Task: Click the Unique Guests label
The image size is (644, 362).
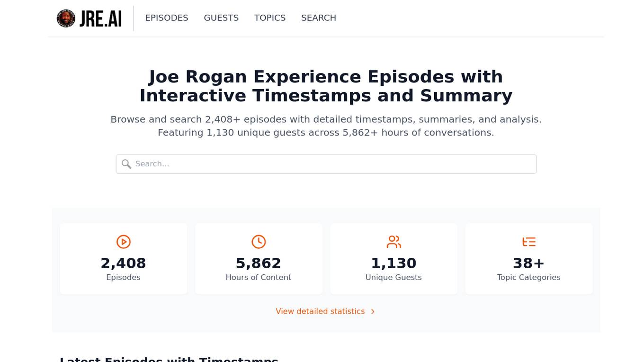Action: [394, 277]
